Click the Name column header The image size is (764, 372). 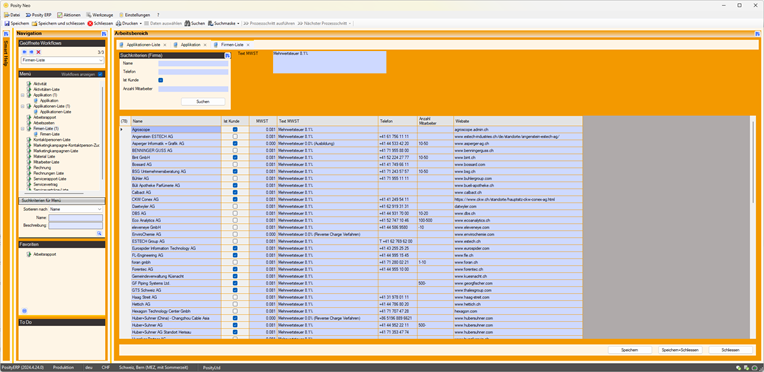175,121
